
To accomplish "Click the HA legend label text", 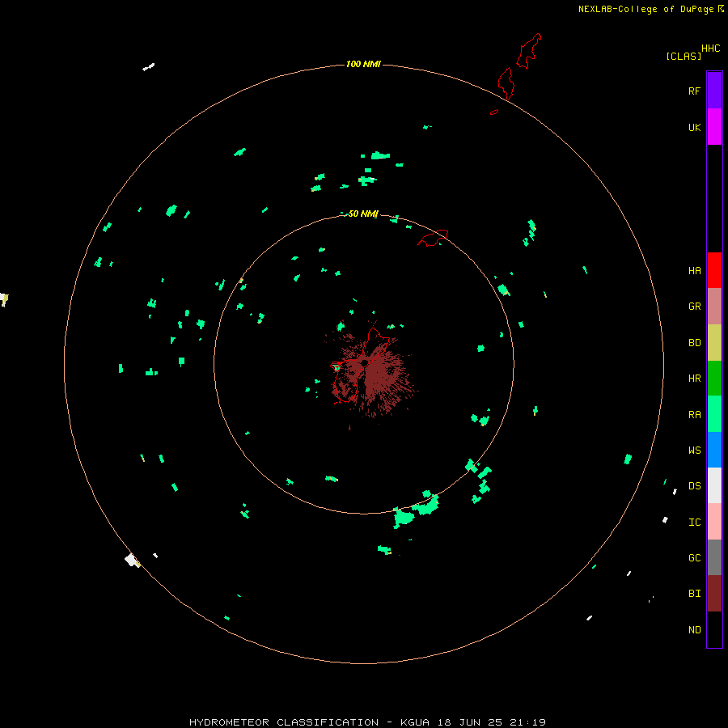I will [x=694, y=271].
